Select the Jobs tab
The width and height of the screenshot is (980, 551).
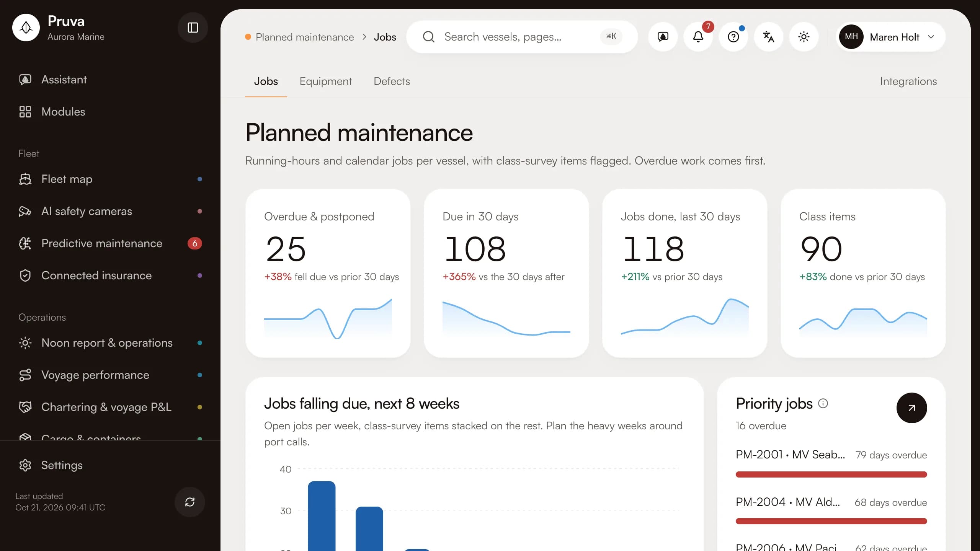pos(266,81)
